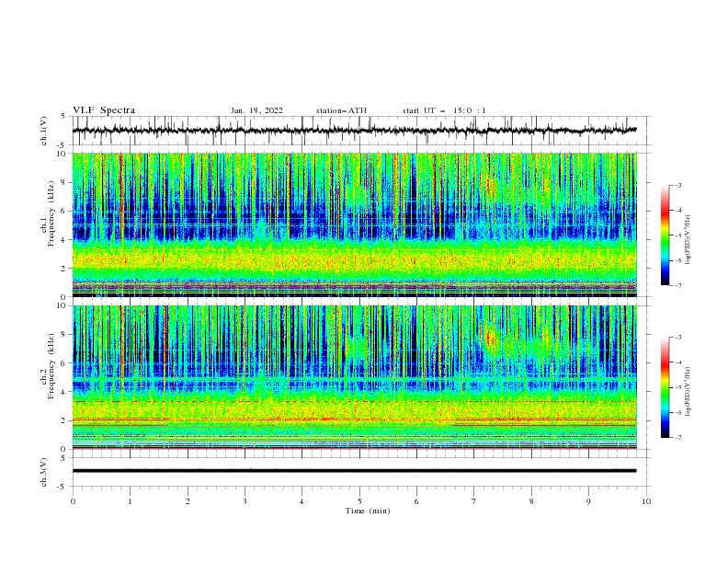Click time axis tick label '3'
728x563 pixels.
pyautogui.click(x=245, y=501)
